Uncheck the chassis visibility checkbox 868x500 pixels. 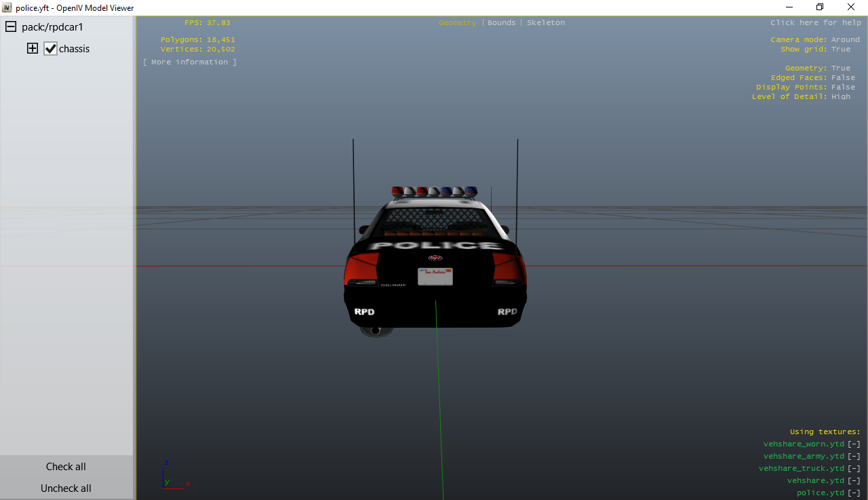pos(50,49)
